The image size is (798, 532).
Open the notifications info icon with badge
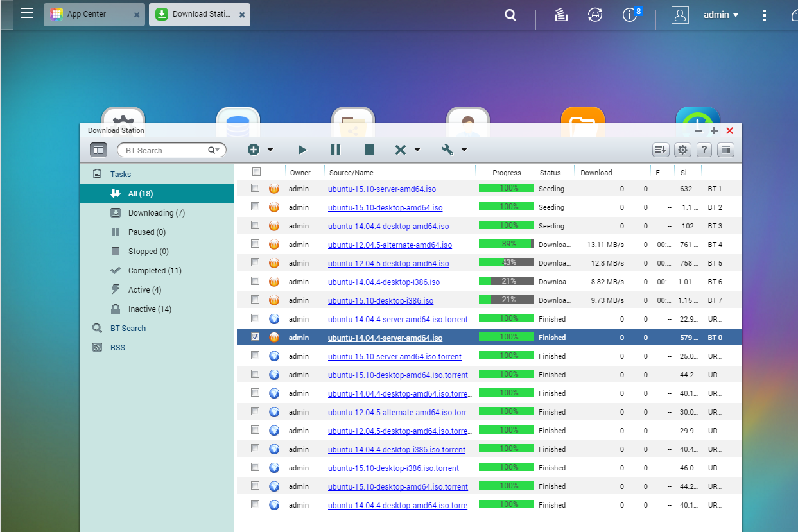[630, 15]
